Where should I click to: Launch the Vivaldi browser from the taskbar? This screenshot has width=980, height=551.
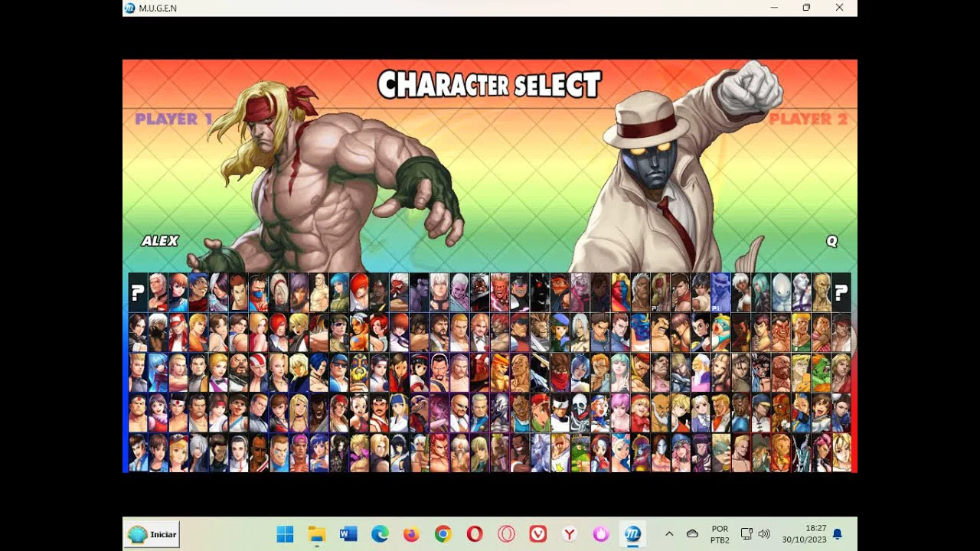[537, 534]
